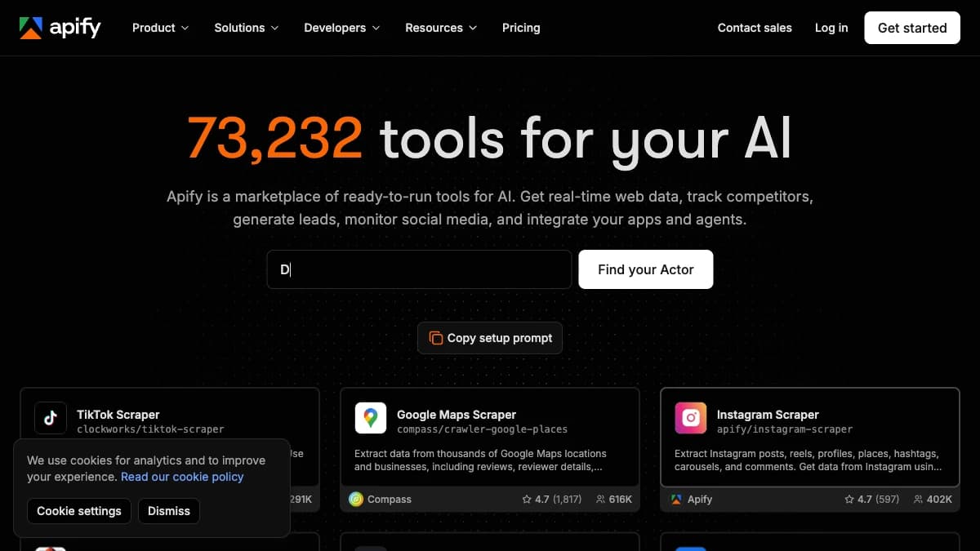Click the Apify author name in Instagram card

point(700,499)
